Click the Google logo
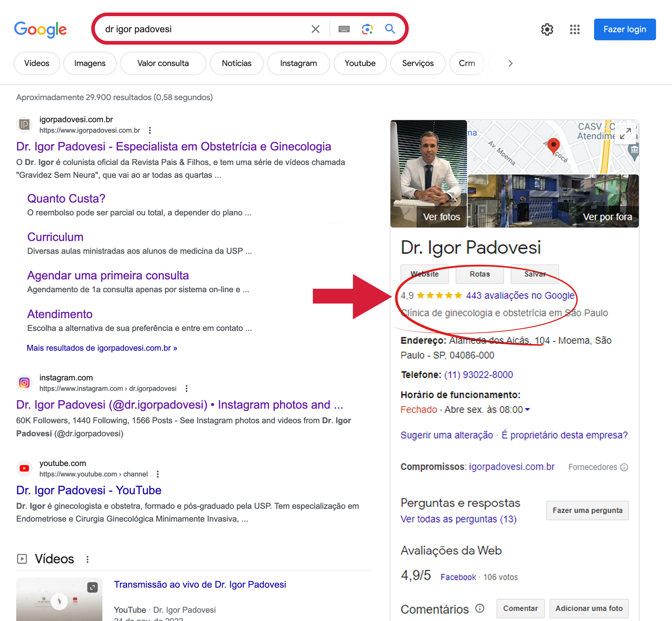672x621 pixels. (40, 30)
